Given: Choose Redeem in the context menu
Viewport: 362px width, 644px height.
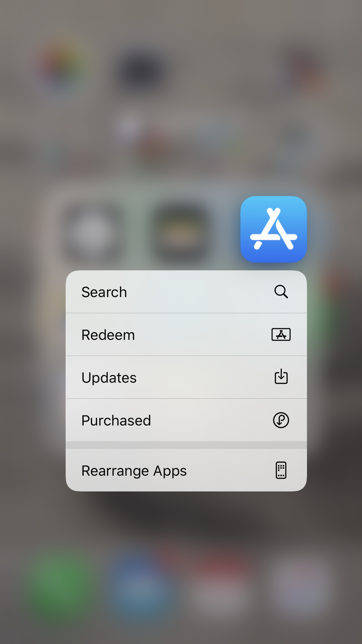Looking at the screenshot, I should coord(186,334).
